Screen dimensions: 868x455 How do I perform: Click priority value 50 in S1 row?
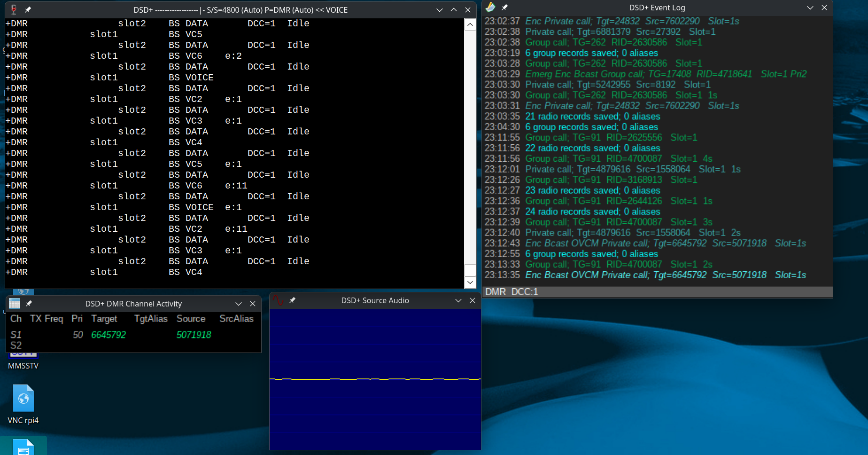[78, 335]
